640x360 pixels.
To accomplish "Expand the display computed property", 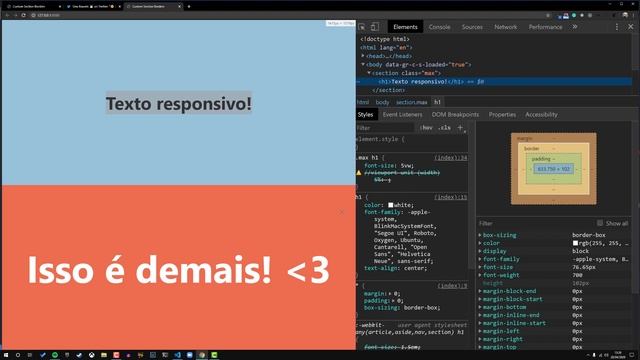I will [480, 251].
